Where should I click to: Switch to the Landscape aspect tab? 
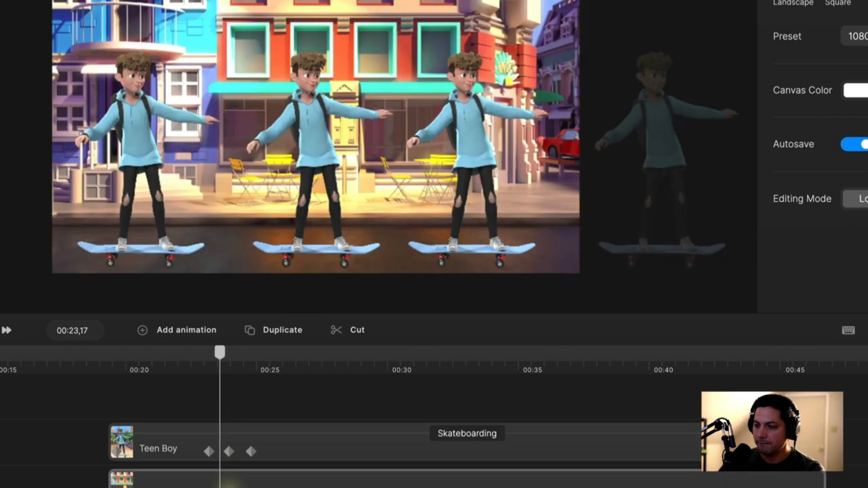[x=793, y=3]
